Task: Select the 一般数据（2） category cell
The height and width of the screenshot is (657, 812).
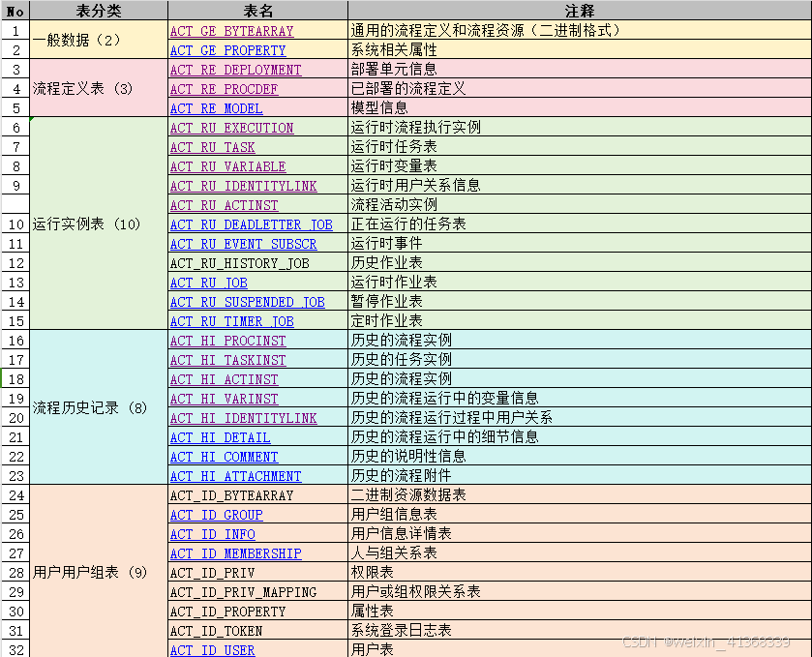Action: (99, 40)
